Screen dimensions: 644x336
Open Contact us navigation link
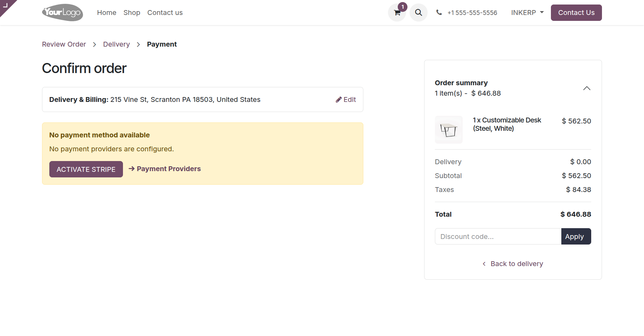click(x=165, y=13)
